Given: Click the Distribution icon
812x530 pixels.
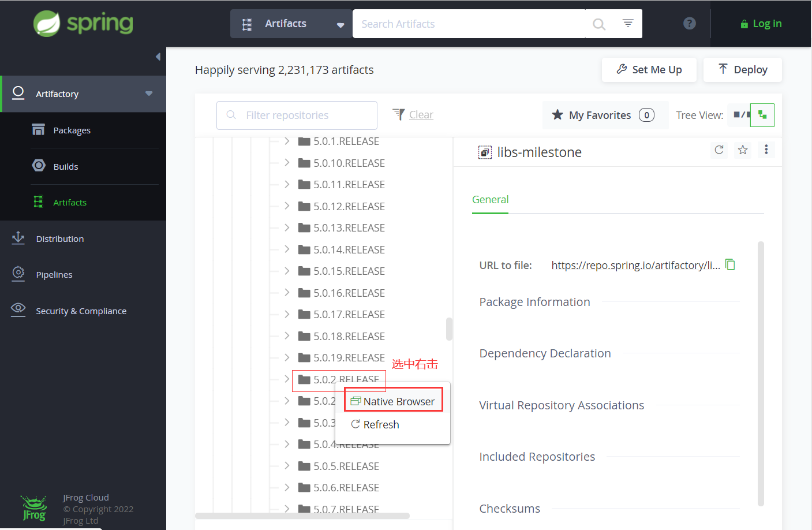Looking at the screenshot, I should tap(18, 238).
